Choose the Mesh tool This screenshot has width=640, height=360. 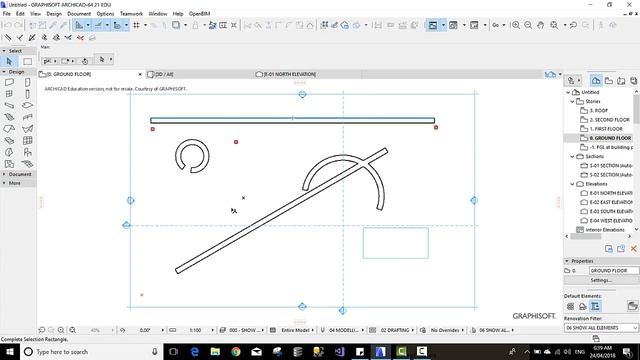pyautogui.click(x=27, y=164)
